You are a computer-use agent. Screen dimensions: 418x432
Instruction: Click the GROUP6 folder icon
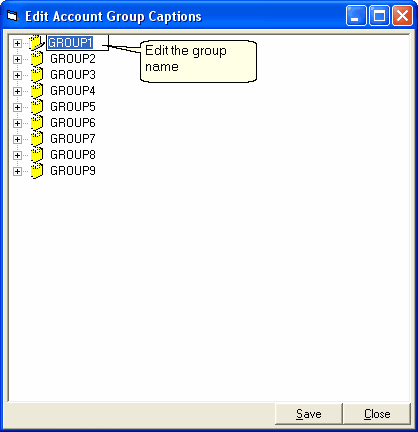[x=37, y=123]
